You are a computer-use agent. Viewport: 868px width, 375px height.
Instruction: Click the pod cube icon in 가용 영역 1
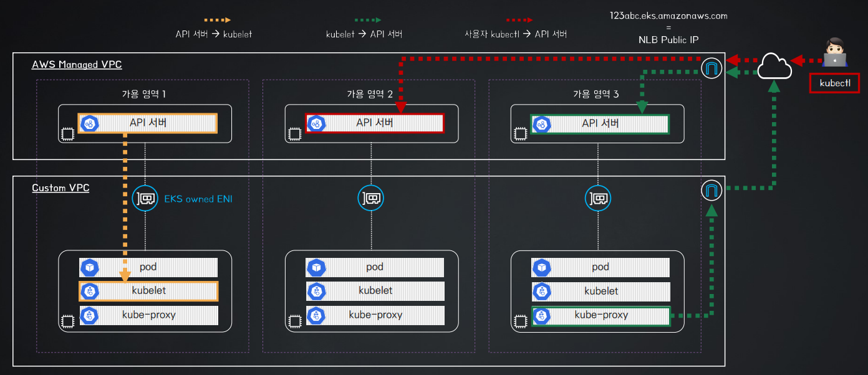click(x=90, y=267)
